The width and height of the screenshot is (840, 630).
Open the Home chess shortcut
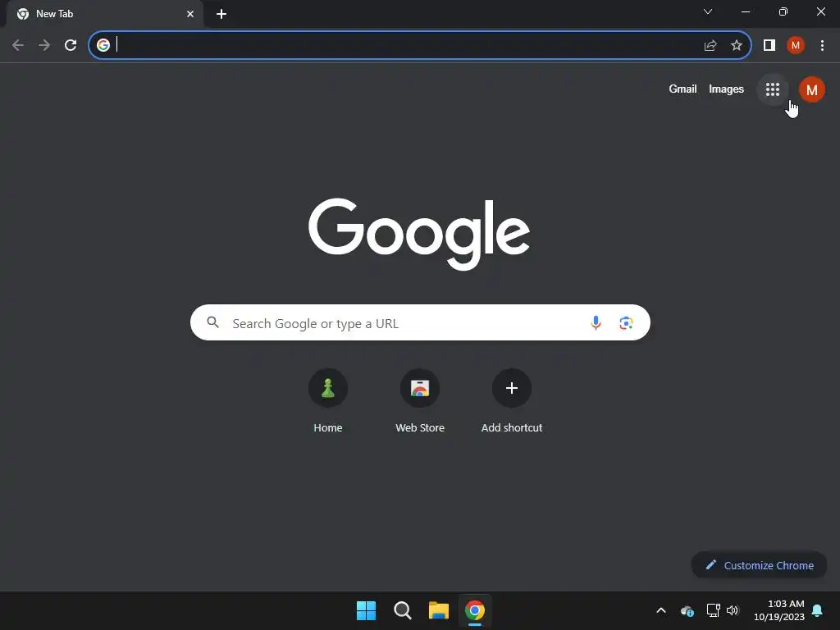coord(328,401)
